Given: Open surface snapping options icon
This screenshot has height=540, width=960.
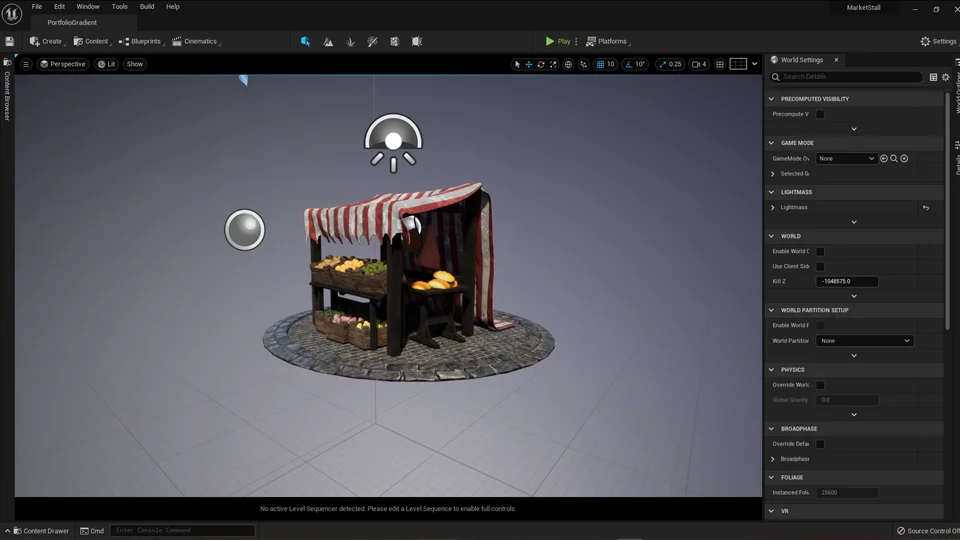Looking at the screenshot, I should point(584,64).
